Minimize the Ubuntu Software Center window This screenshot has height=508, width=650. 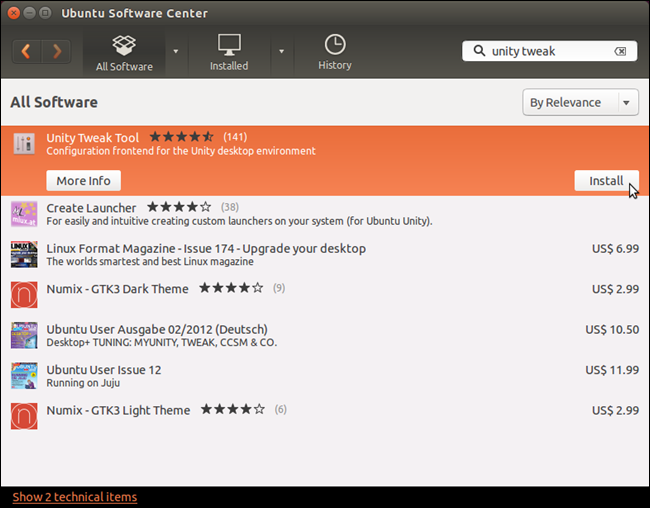[29, 13]
